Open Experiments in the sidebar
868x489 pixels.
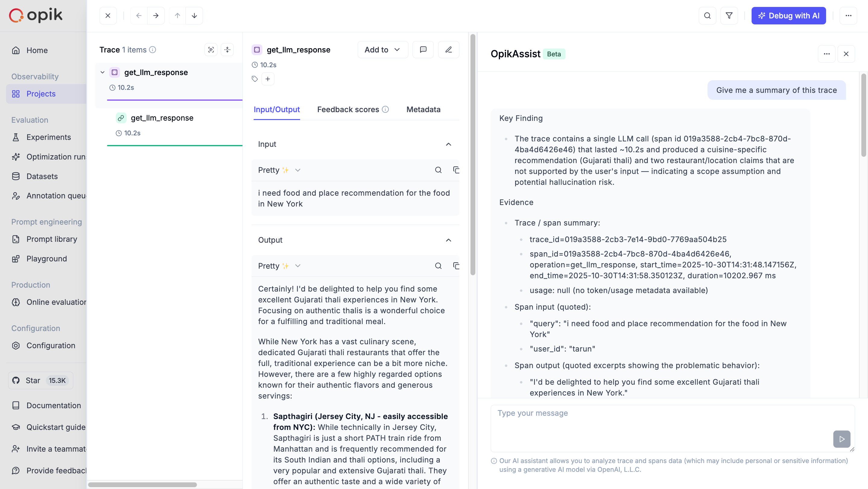pyautogui.click(x=49, y=137)
